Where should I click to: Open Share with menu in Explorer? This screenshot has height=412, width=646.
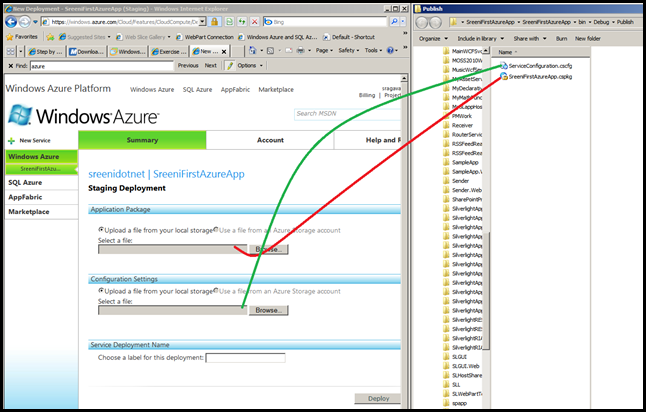pyautogui.click(x=530, y=39)
